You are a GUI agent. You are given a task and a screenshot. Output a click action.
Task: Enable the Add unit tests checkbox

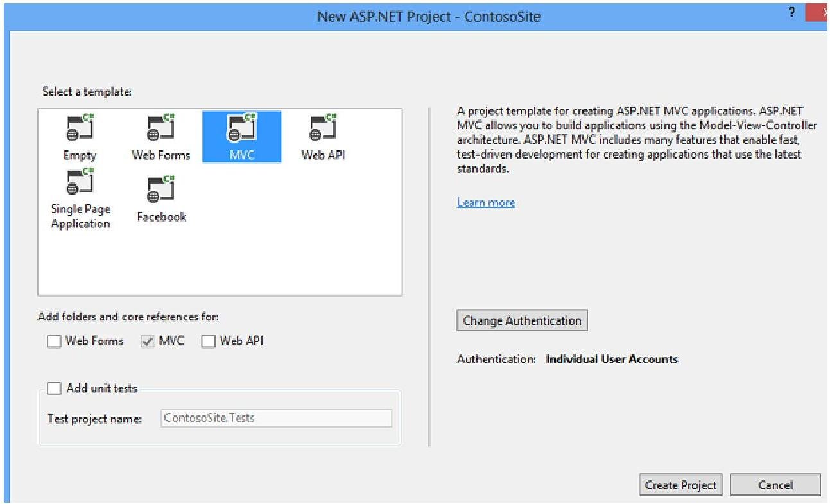[55, 388]
